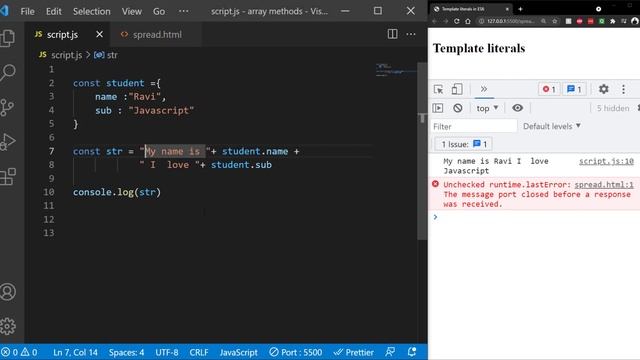This screenshot has width=640, height=360.
Task: Open the Explorer view in activity bar
Action: (x=8, y=38)
